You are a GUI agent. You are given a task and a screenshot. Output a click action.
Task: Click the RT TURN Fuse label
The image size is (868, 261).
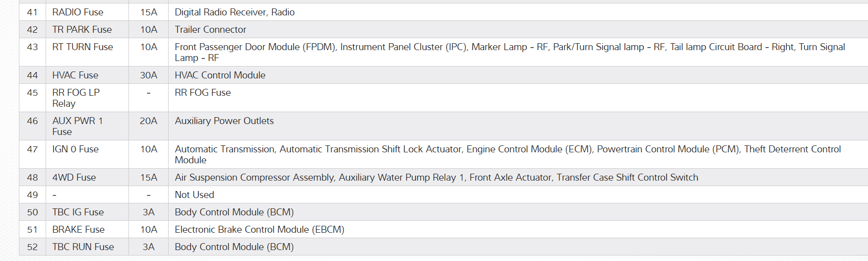point(82,47)
